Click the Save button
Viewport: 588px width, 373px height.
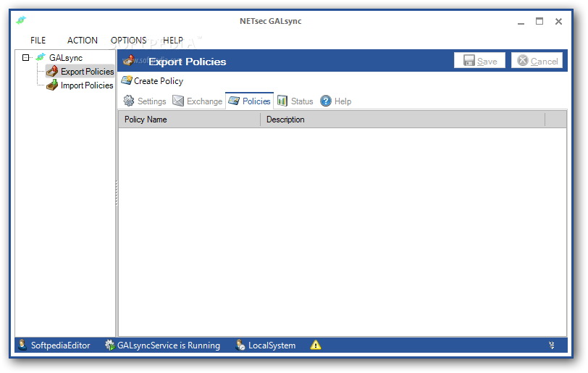point(479,60)
